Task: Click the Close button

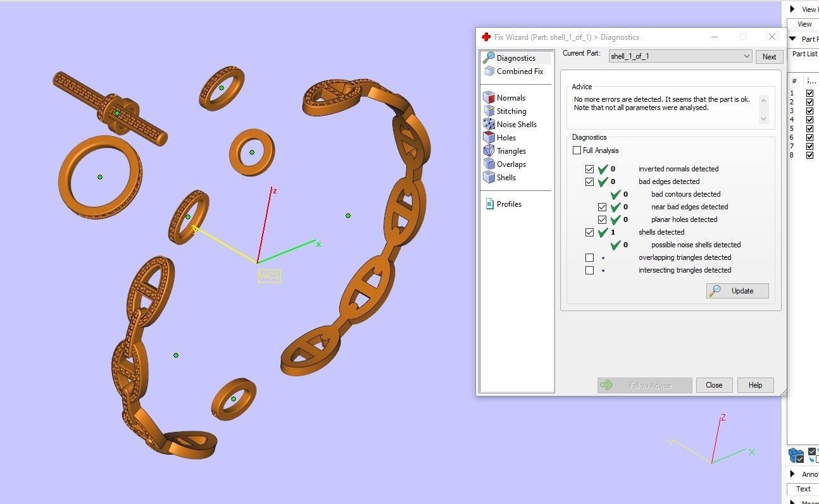Action: (714, 385)
